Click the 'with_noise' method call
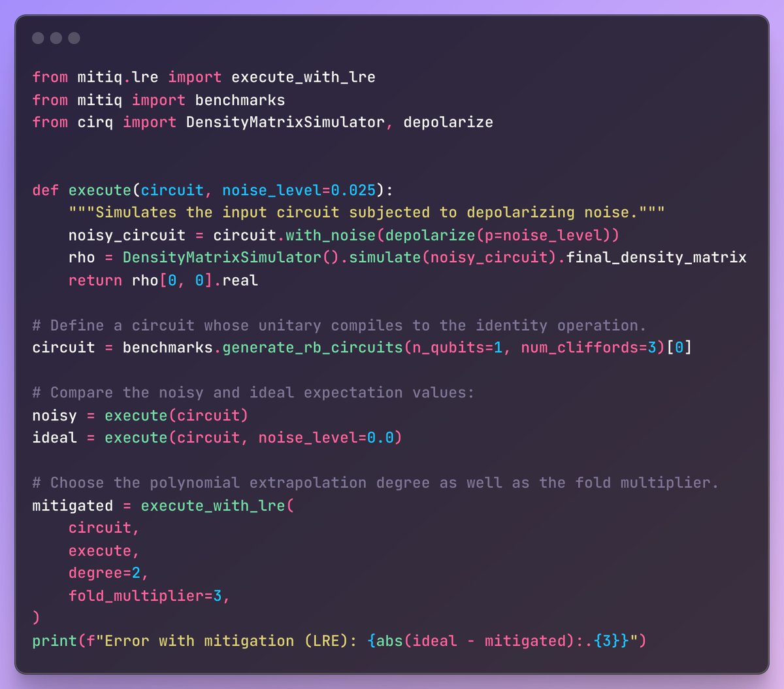 [x=330, y=235]
